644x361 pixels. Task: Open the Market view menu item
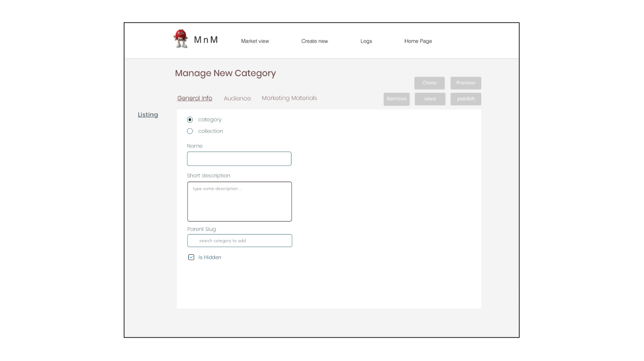(x=255, y=41)
